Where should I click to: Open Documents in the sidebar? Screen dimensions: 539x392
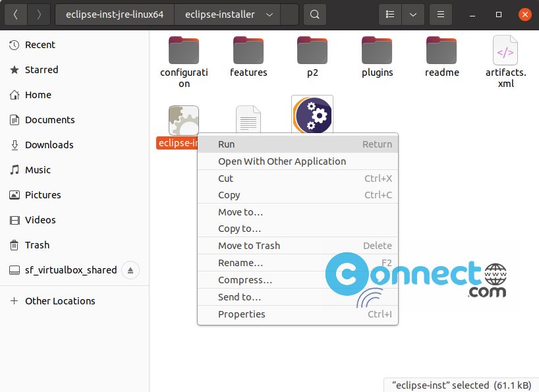(x=74, y=120)
